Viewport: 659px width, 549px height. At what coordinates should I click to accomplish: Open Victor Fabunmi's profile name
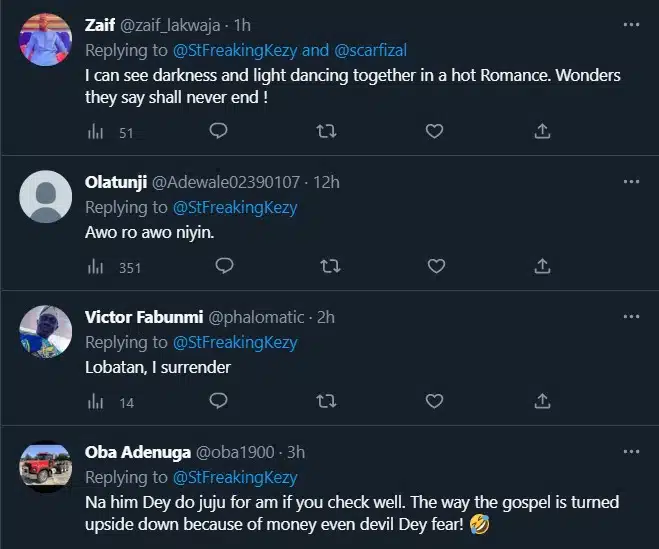point(142,317)
